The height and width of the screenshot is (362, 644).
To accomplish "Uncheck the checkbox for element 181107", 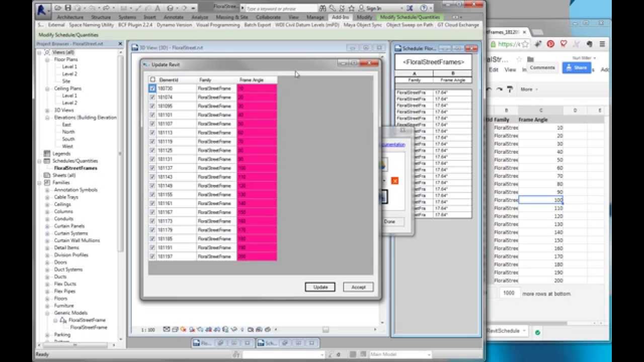I will tap(152, 124).
